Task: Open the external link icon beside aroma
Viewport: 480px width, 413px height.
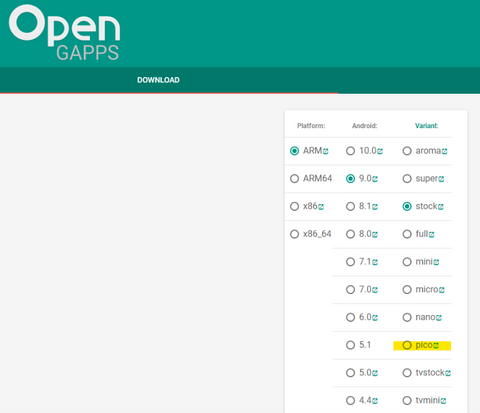Action: (x=445, y=151)
